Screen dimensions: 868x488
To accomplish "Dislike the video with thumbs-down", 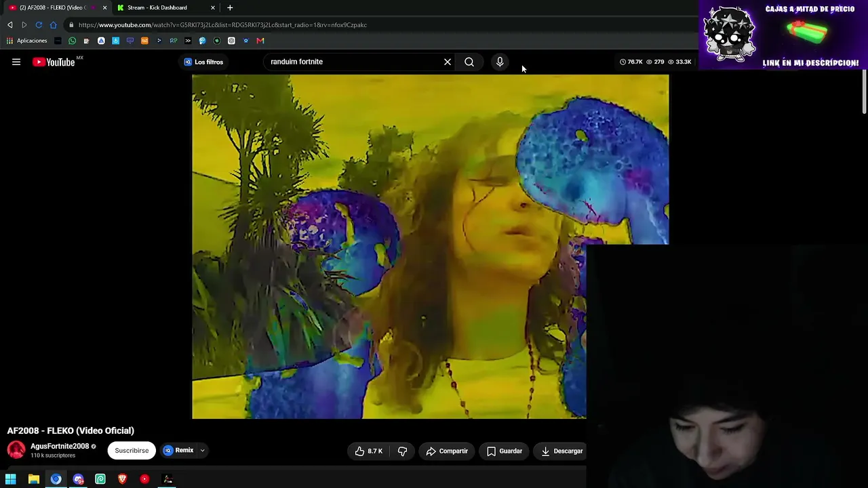I will [402, 451].
